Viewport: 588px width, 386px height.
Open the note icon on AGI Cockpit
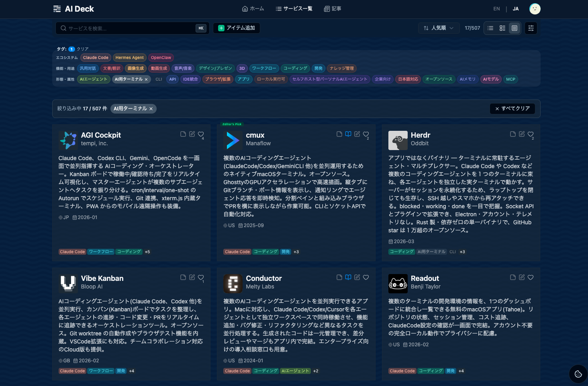pos(183,134)
